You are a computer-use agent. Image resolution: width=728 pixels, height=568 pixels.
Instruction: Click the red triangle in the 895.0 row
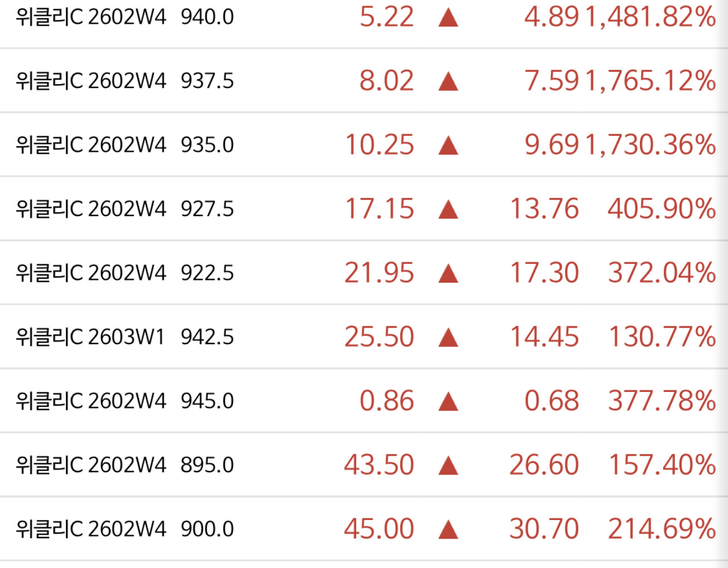(x=448, y=466)
